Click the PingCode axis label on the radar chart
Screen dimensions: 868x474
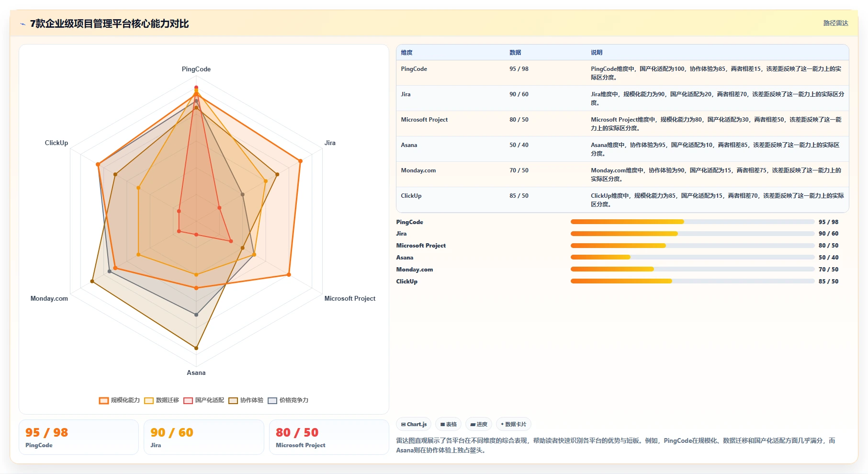point(196,69)
